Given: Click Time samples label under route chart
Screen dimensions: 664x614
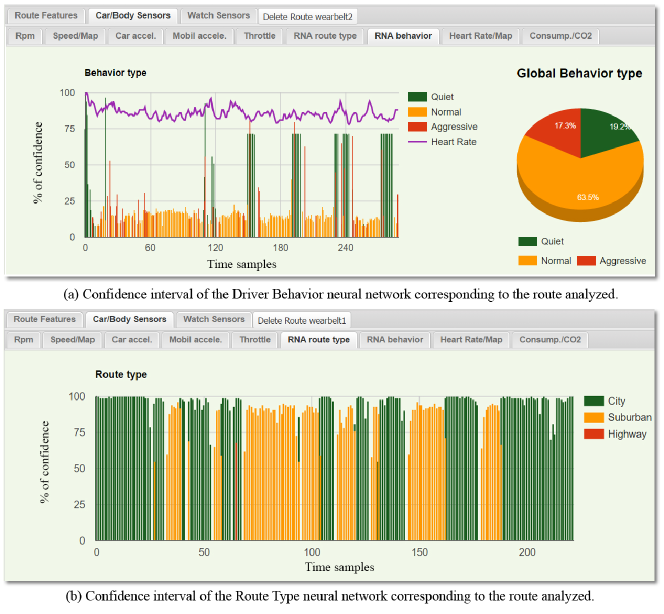Looking at the screenshot, I should click(x=340, y=567).
